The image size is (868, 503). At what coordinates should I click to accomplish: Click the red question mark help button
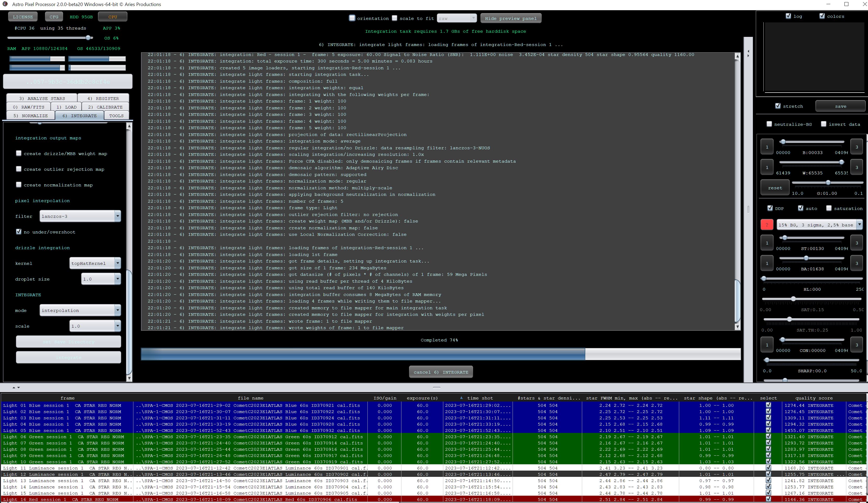pos(767,225)
